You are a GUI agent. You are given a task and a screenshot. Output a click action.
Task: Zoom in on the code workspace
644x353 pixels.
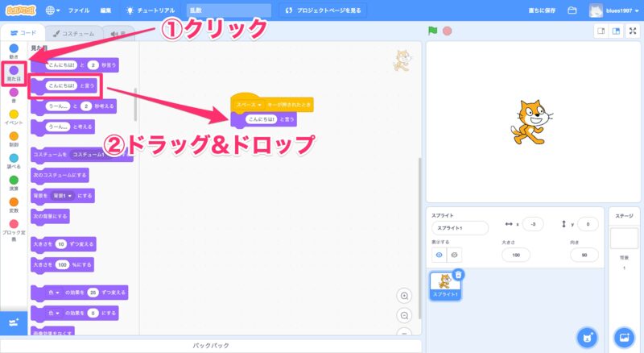click(405, 296)
